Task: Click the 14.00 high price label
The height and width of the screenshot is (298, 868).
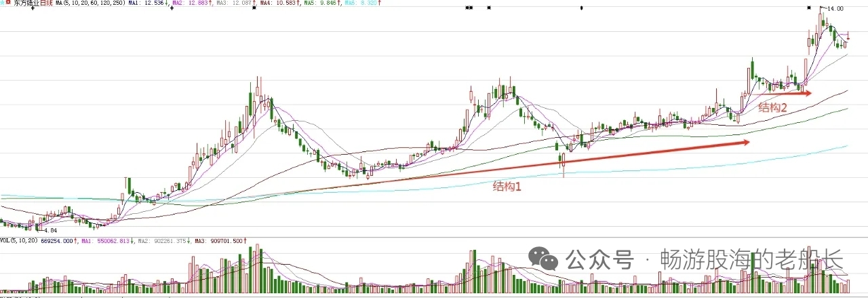Action: click(x=835, y=9)
